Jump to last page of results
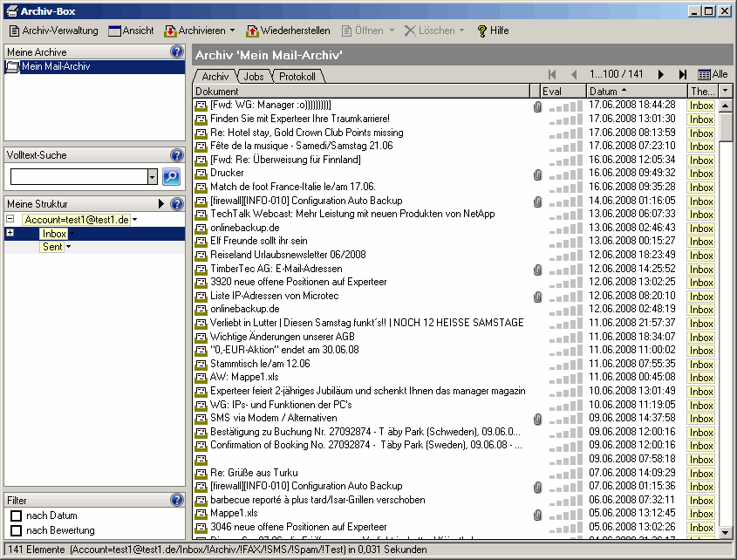 [683, 75]
